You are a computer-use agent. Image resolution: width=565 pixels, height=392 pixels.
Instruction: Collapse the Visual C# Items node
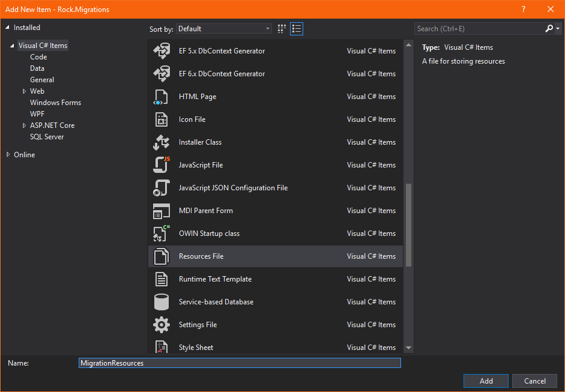point(12,46)
